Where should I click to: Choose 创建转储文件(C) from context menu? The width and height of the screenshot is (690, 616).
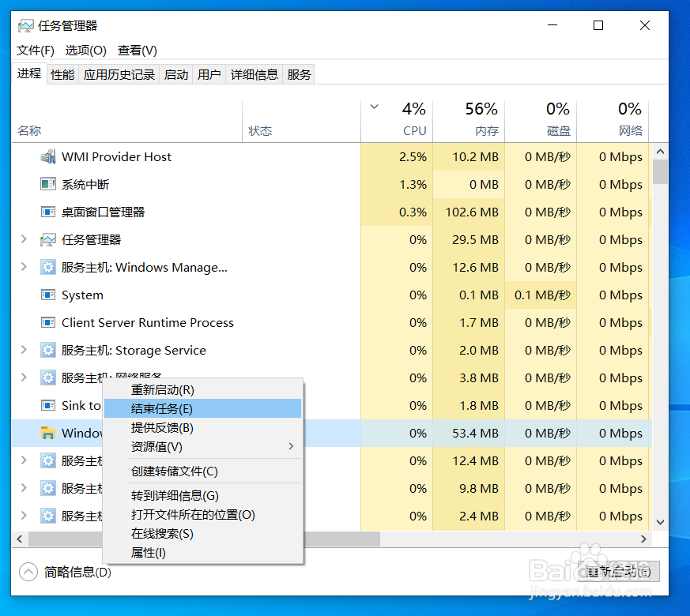pos(203,471)
